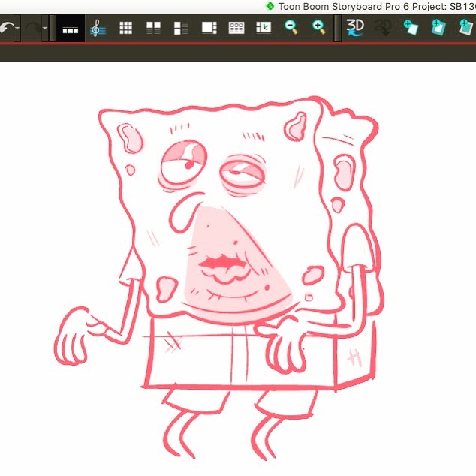The height and width of the screenshot is (476, 476).
Task: Choose the Drawing workspace large panel icon
Action: pyautogui.click(x=209, y=28)
